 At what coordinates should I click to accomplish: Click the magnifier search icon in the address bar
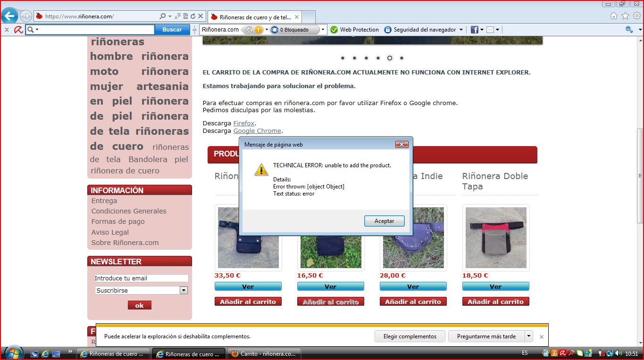pyautogui.click(x=163, y=16)
